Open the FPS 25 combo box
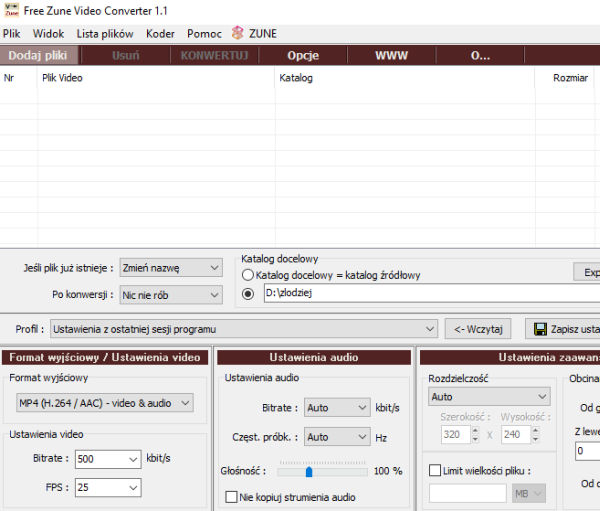Viewport: 600px width, 511px height. pos(108,487)
